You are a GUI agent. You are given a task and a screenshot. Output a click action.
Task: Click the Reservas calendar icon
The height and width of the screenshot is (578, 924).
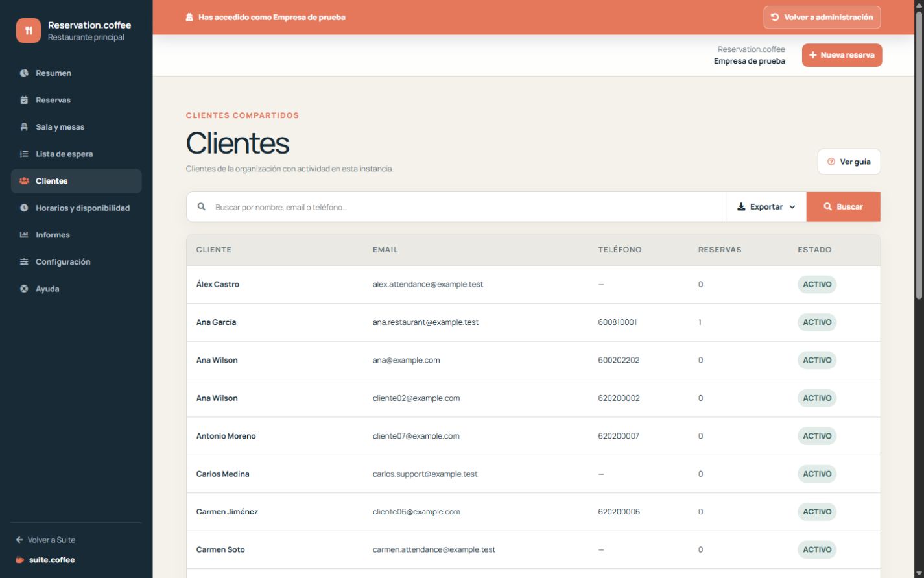click(24, 100)
